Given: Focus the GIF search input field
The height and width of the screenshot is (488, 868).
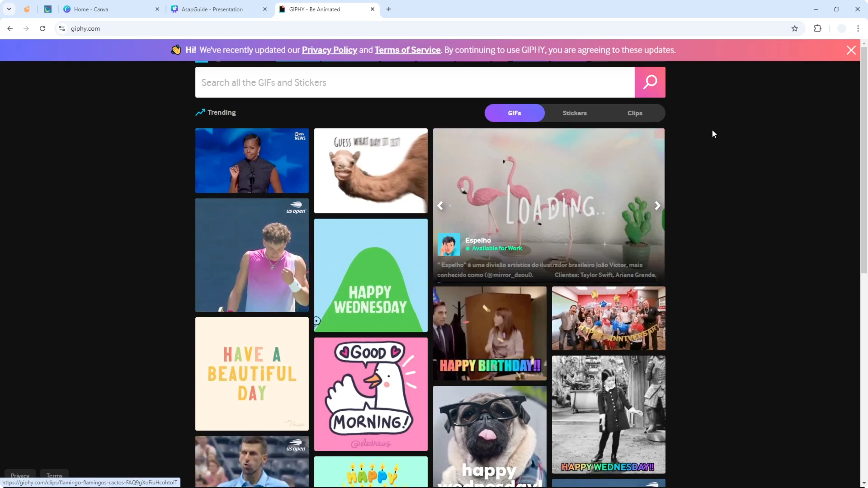Looking at the screenshot, I should 415,82.
